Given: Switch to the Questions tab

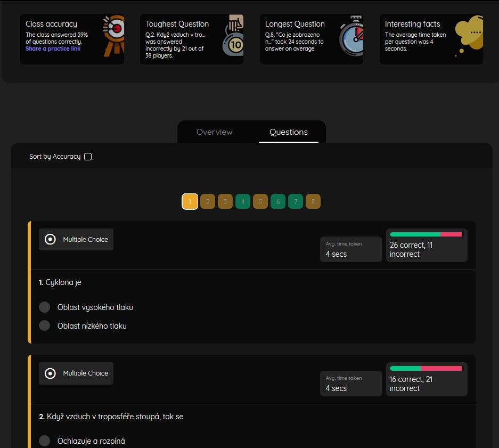Looking at the screenshot, I should 289,132.
